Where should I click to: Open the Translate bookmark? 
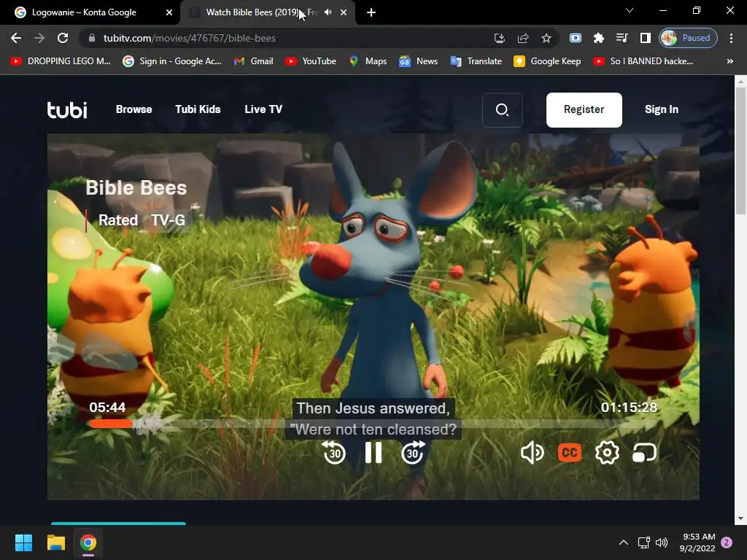[476, 61]
